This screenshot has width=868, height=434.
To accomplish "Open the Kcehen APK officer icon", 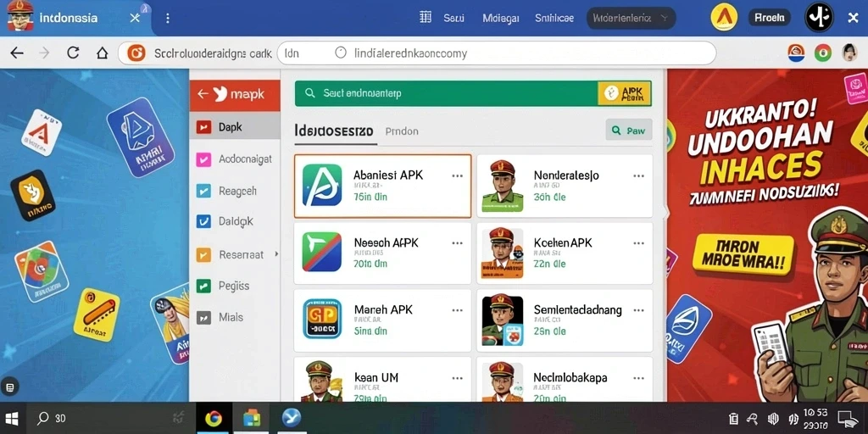I will pos(502,253).
